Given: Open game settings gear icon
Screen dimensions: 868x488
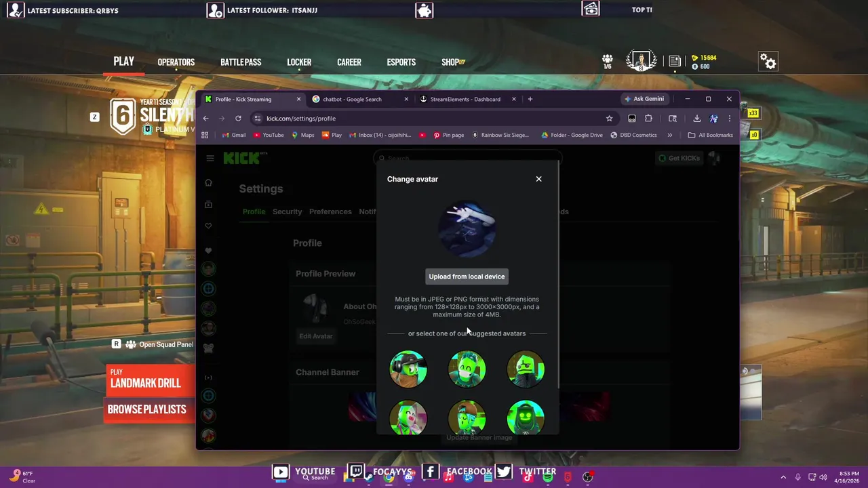Looking at the screenshot, I should (x=768, y=62).
